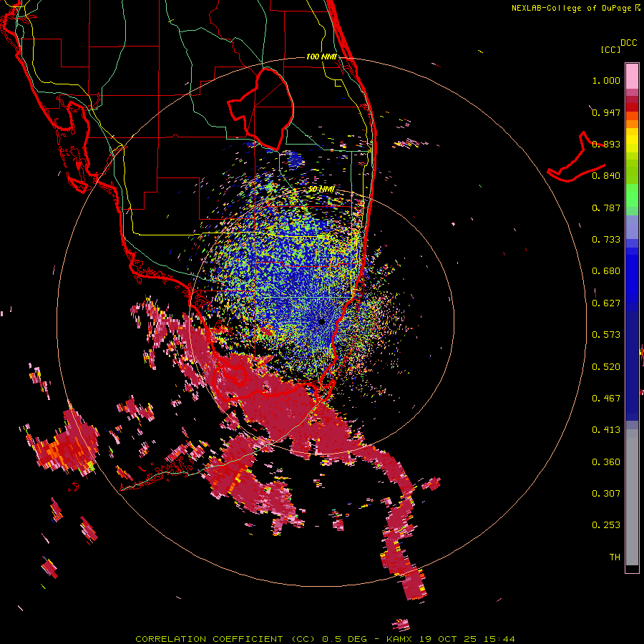The height and width of the screenshot is (644, 644).
Task: Select the 0.573 scale value
Action: pyautogui.click(x=606, y=335)
